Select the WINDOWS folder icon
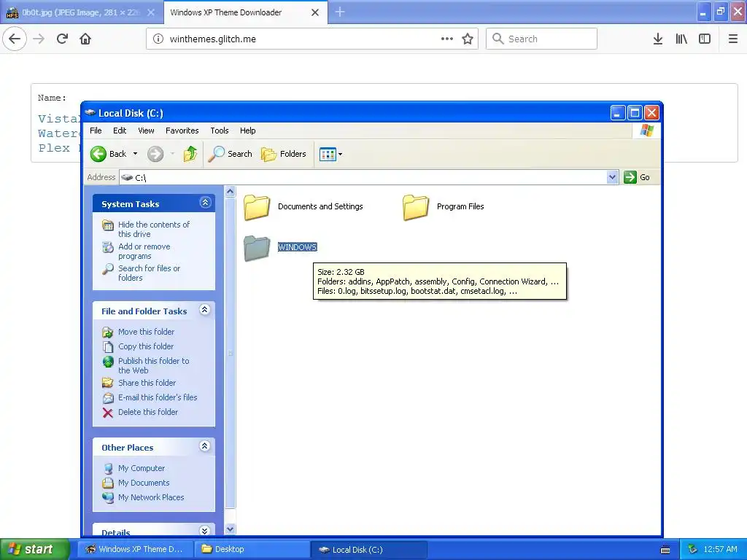 (x=257, y=248)
